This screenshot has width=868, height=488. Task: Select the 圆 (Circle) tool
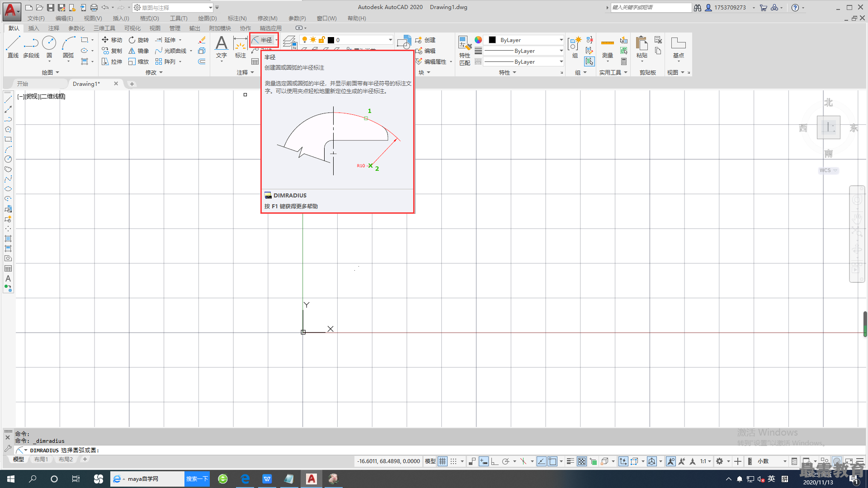pos(49,47)
